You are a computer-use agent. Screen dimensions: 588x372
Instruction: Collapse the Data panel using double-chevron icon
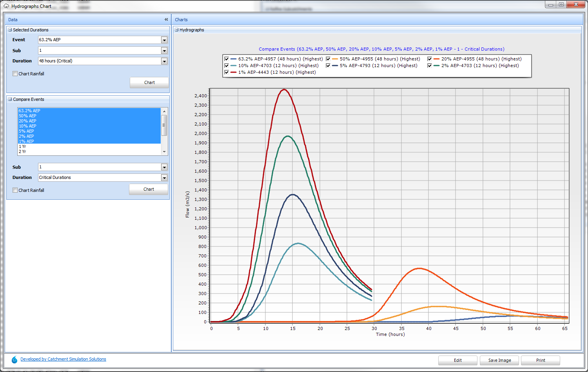click(166, 19)
